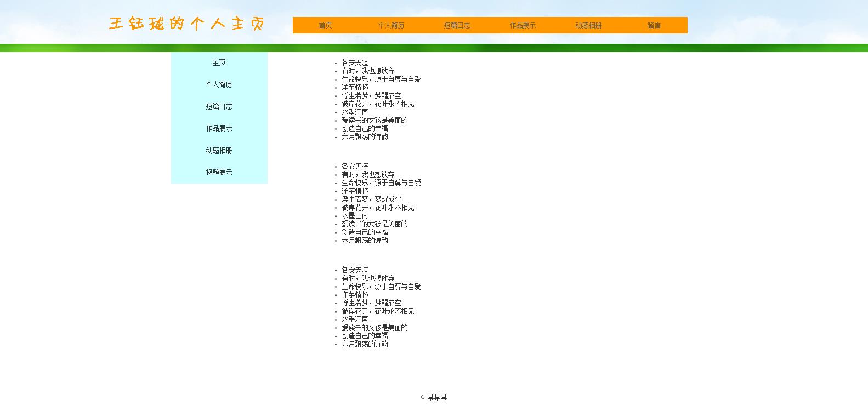Image resolution: width=868 pixels, height=420 pixels.
Task: Click 视频展示 in the left sidebar
Action: click(219, 173)
